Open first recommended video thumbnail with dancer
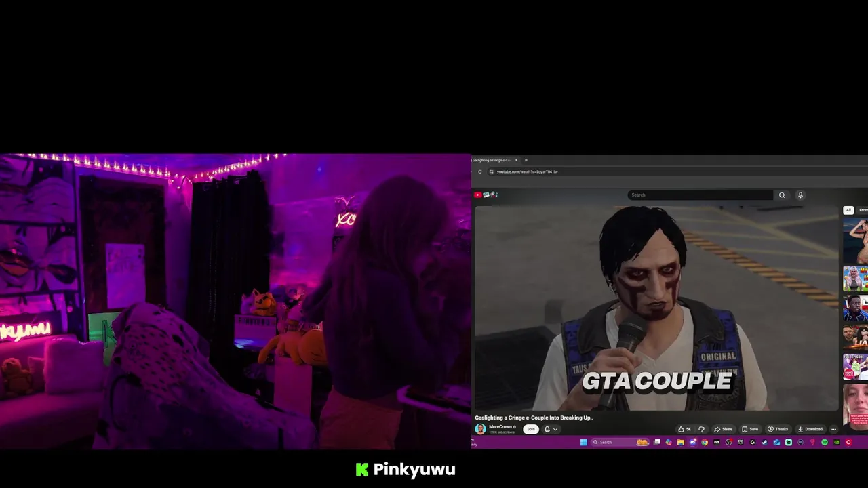This screenshot has width=868, height=488. 855,241
